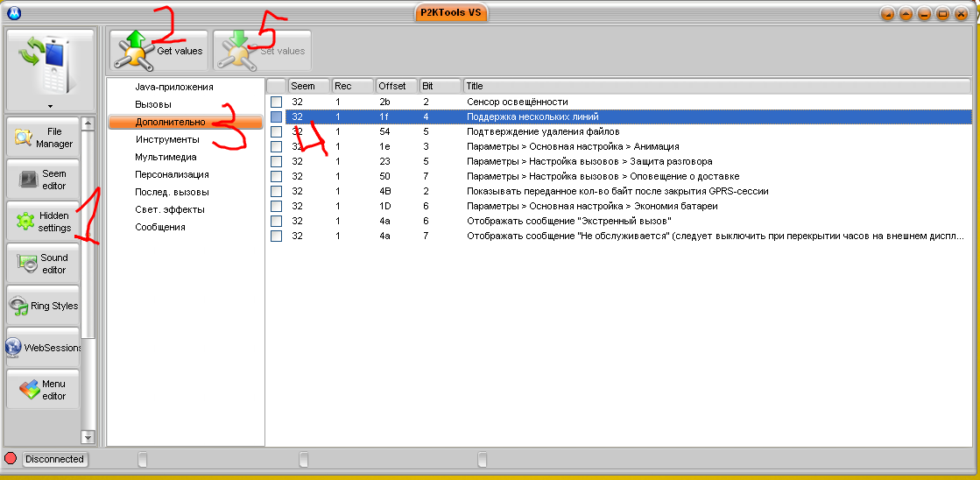980x480 pixels.
Task: Select Свет. эффекты category
Action: pyautogui.click(x=169, y=209)
